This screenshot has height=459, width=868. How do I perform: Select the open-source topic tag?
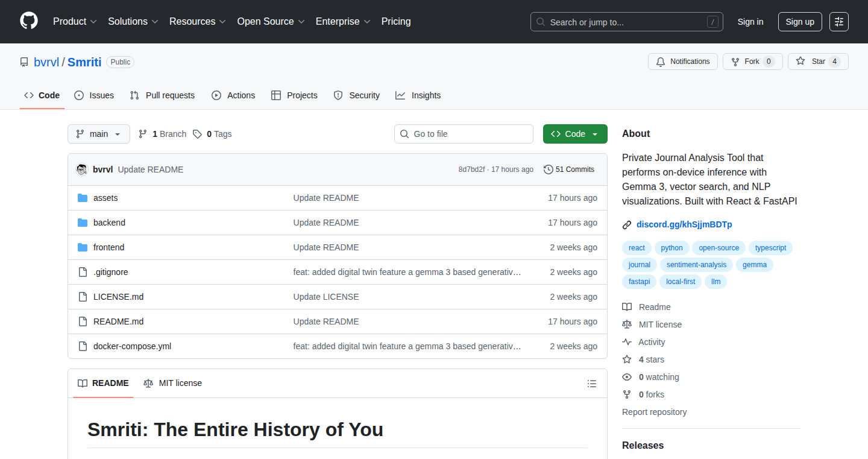(x=719, y=248)
